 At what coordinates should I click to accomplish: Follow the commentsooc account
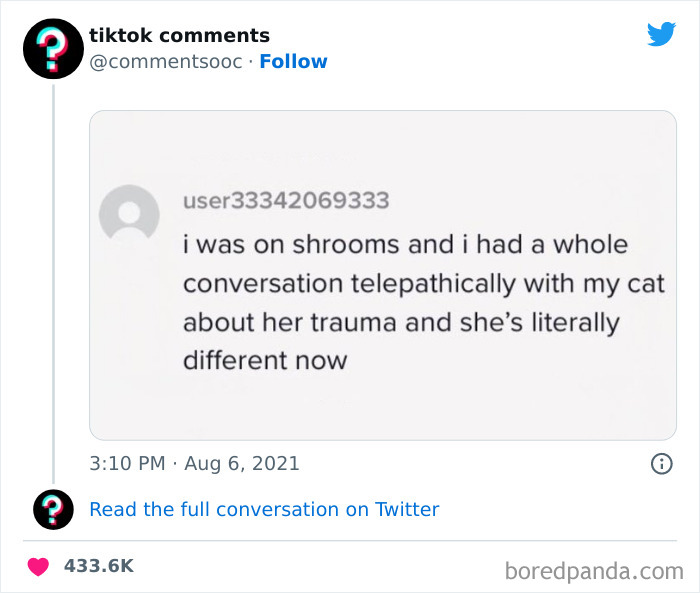293,62
